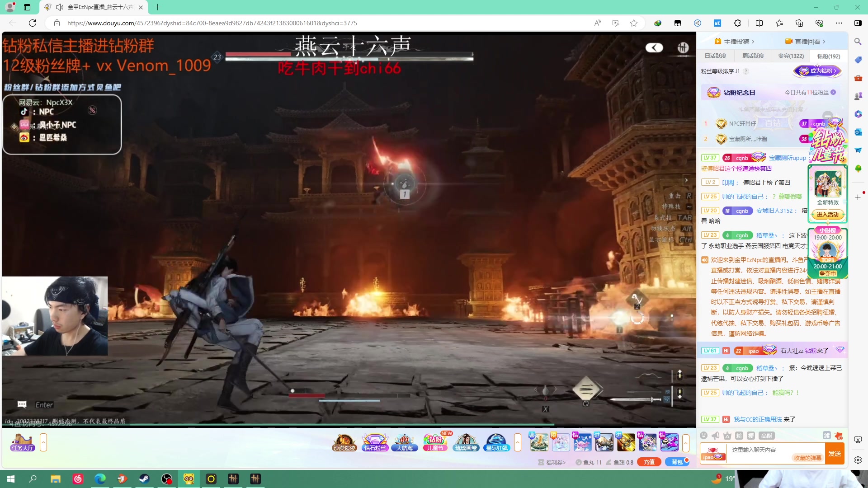Open the ipao fan badge selector in chat
This screenshot has width=868, height=488.
pos(713,454)
